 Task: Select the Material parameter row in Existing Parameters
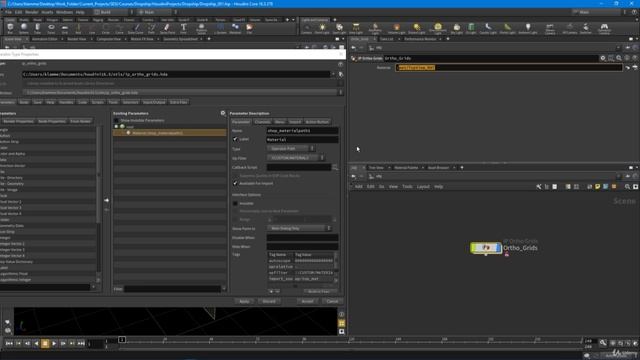169,133
